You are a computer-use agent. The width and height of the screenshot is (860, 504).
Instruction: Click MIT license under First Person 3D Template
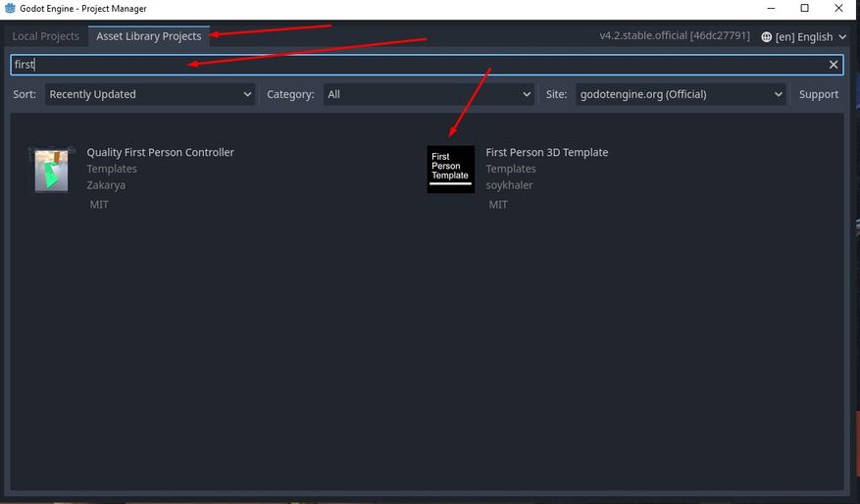click(498, 205)
